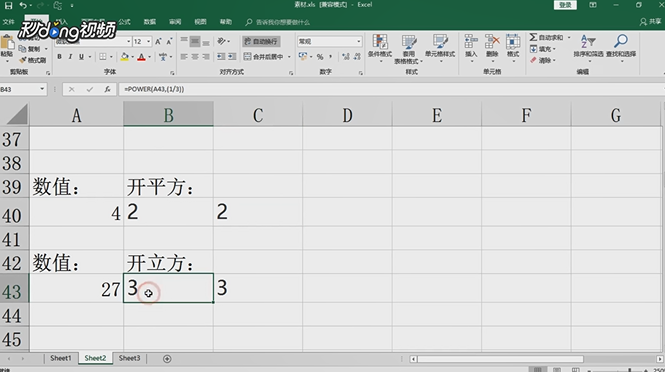Open the 公式 Formulas ribbon tab
The width and height of the screenshot is (665, 372).
click(124, 22)
